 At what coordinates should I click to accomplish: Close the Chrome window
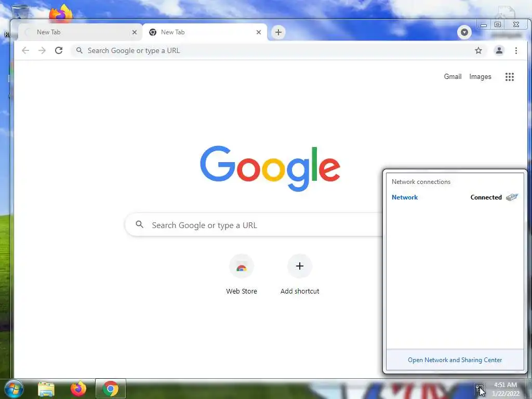tap(516, 24)
